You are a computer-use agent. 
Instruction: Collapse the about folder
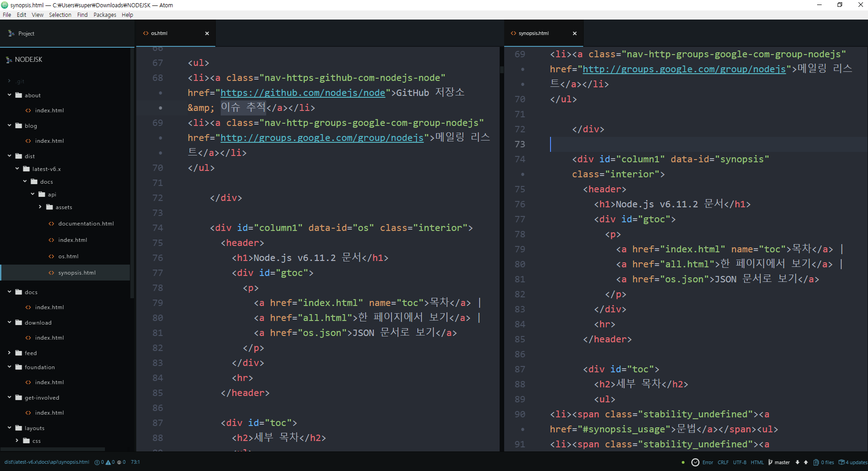tap(10, 95)
